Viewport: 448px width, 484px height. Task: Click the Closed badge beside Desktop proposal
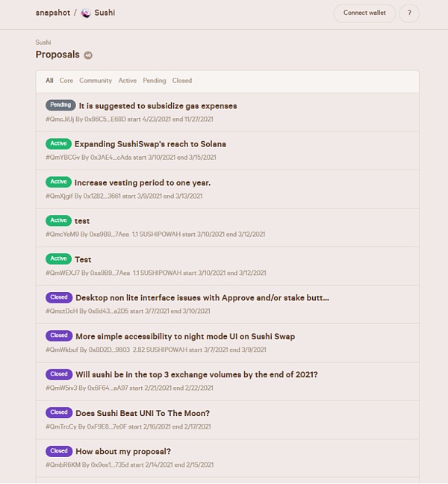tap(59, 297)
